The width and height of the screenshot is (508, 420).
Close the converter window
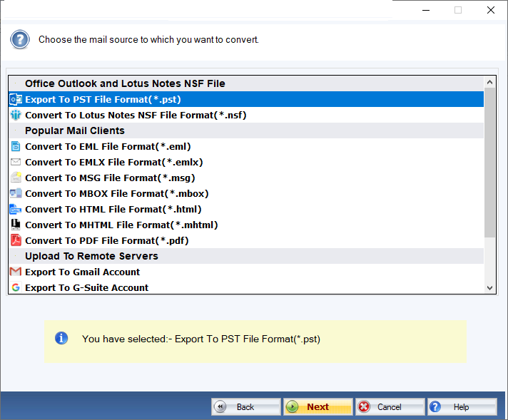490,10
